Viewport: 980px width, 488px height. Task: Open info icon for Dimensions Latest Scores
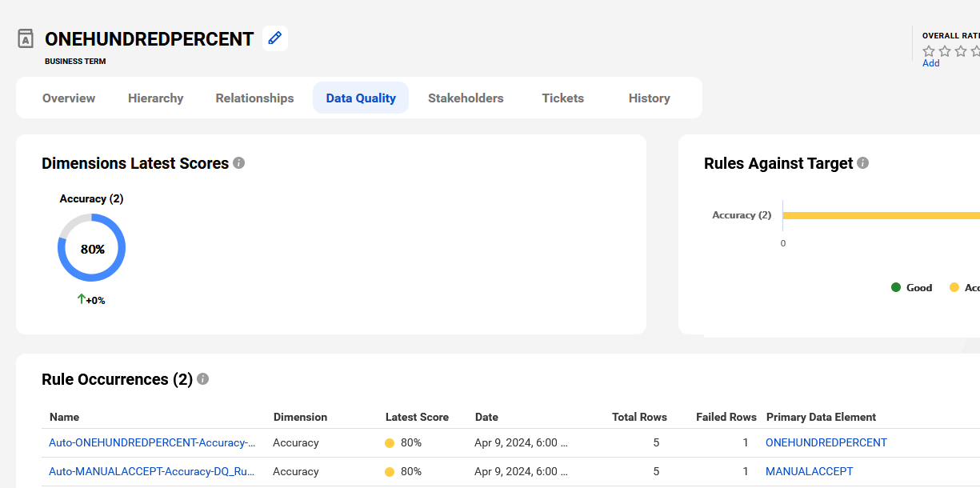[238, 163]
